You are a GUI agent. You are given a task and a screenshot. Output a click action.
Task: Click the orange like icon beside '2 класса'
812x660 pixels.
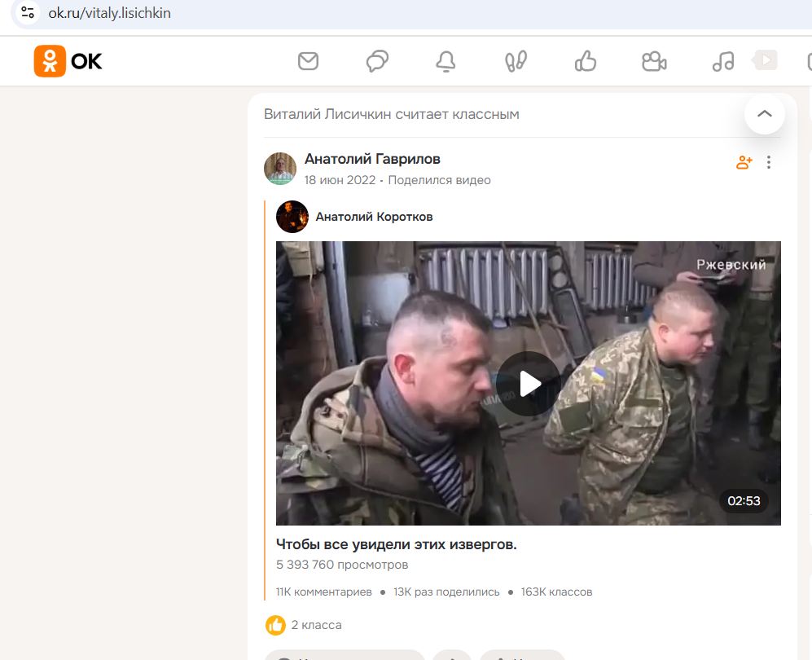(275, 625)
